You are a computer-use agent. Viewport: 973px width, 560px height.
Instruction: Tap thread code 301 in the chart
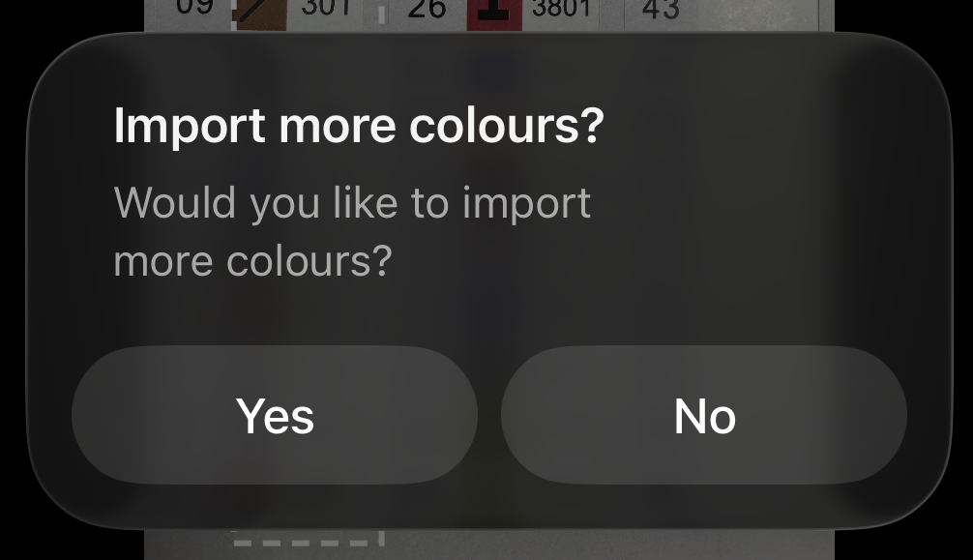pos(326,8)
